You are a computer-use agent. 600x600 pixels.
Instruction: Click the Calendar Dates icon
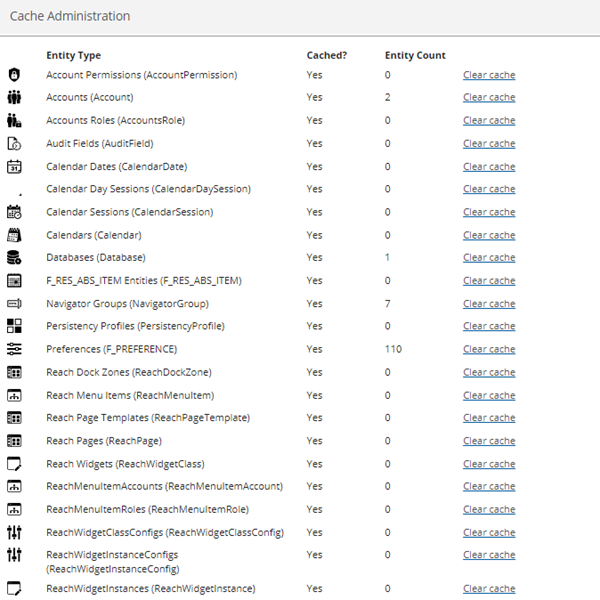click(14, 167)
